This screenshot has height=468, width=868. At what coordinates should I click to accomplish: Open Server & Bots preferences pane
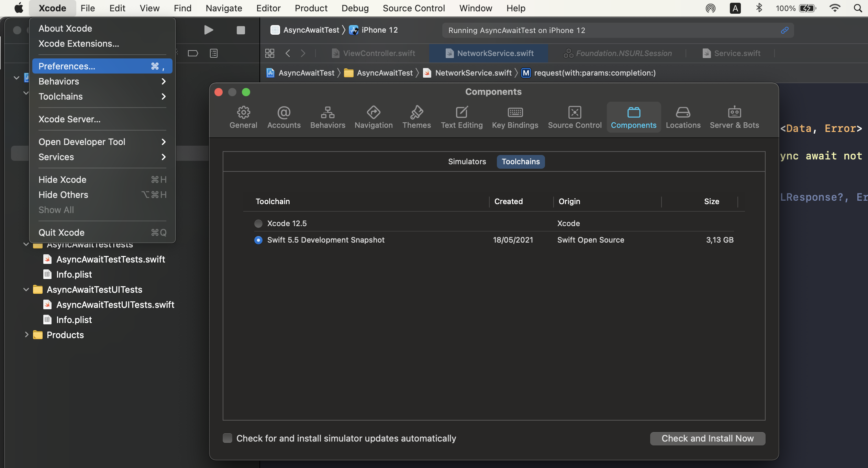[x=734, y=117]
